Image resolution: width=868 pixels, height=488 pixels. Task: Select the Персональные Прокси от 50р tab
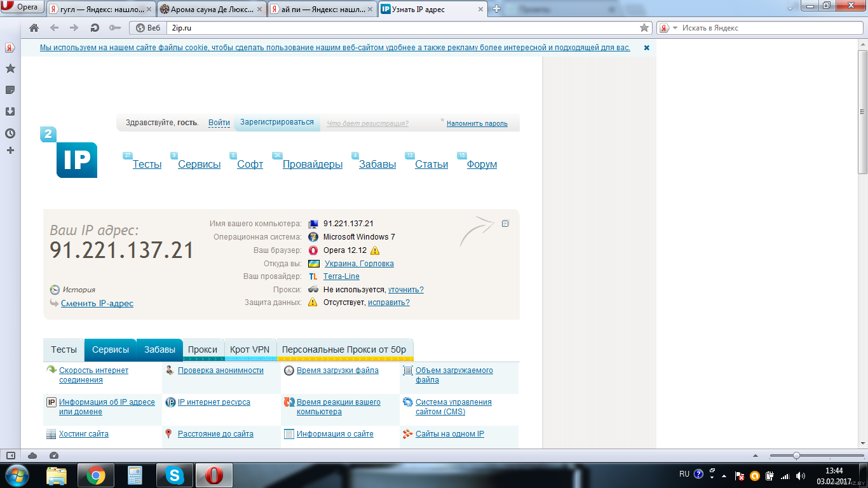click(344, 349)
